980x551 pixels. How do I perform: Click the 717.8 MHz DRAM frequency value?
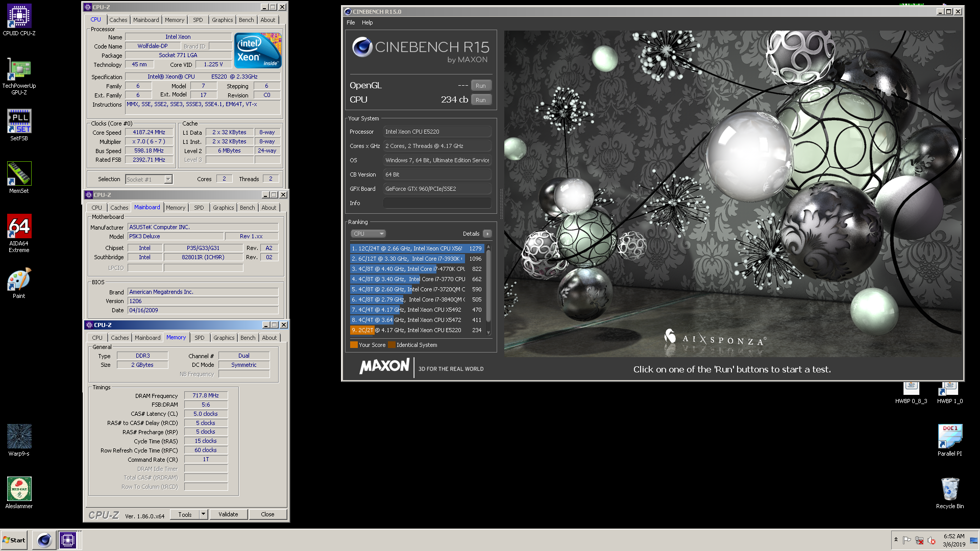point(206,395)
